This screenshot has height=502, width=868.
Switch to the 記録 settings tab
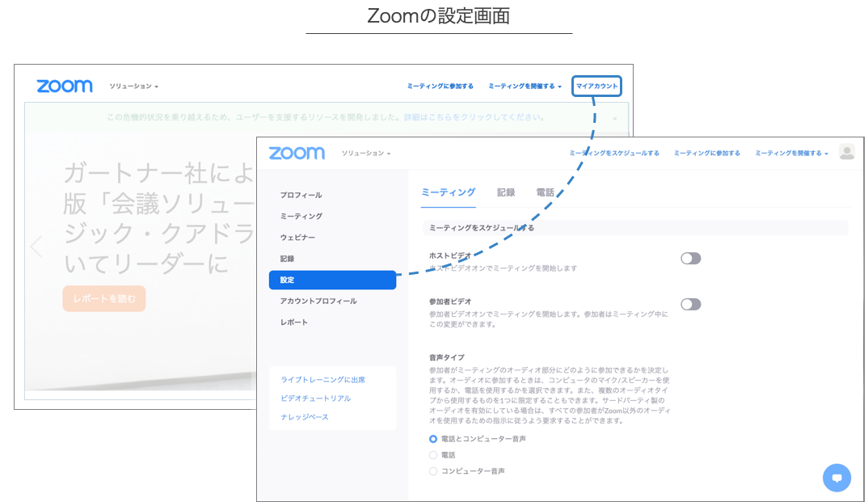pos(506,192)
